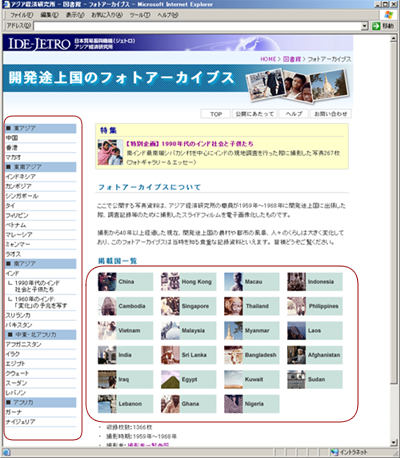
Task: Click the TOP navigation button
Action: [x=216, y=114]
